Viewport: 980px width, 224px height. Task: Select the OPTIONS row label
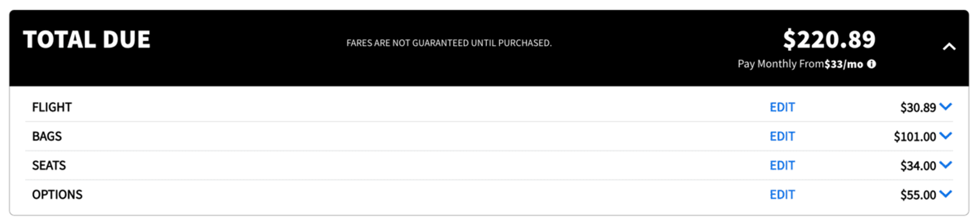click(57, 195)
